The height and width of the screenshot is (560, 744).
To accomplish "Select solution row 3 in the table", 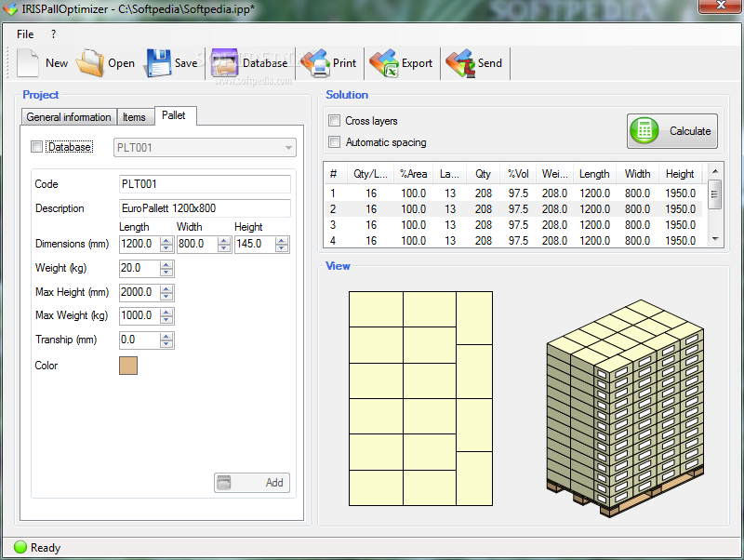I will pyautogui.click(x=515, y=225).
